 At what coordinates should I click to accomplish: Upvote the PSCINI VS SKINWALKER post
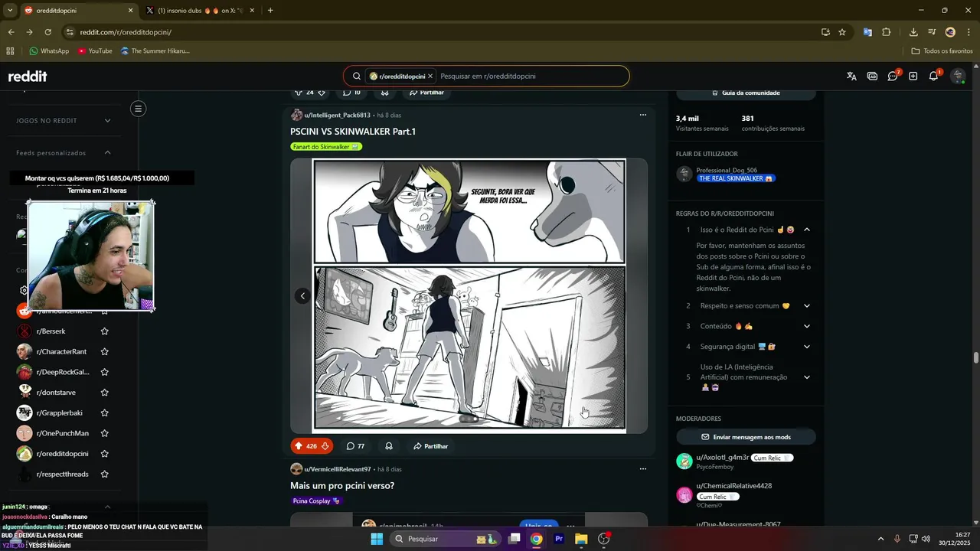pos(298,446)
